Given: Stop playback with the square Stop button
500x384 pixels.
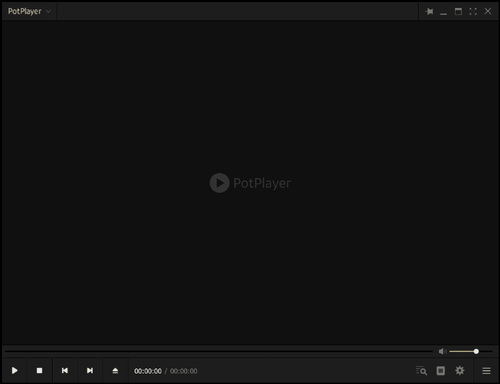Looking at the screenshot, I should [39, 370].
